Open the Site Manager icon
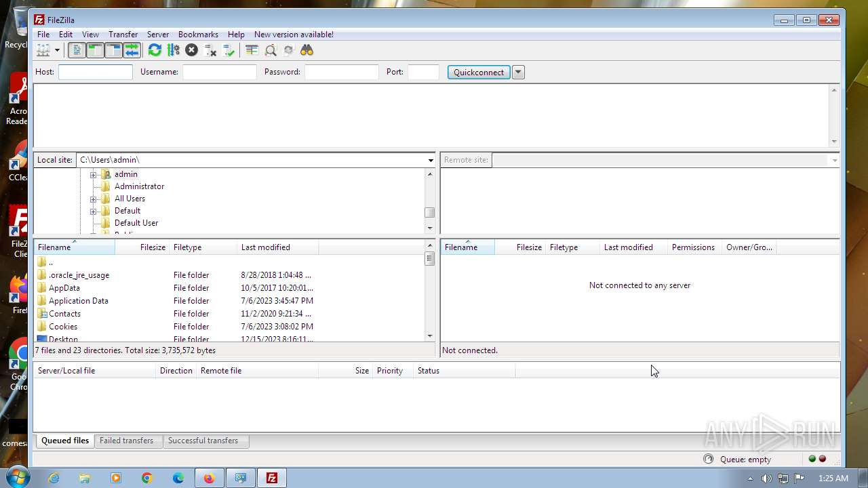 point(43,50)
